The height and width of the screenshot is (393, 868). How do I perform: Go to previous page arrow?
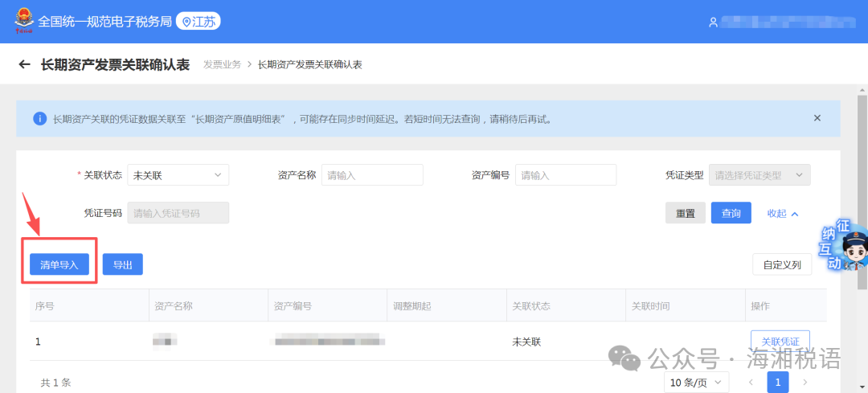(x=751, y=382)
